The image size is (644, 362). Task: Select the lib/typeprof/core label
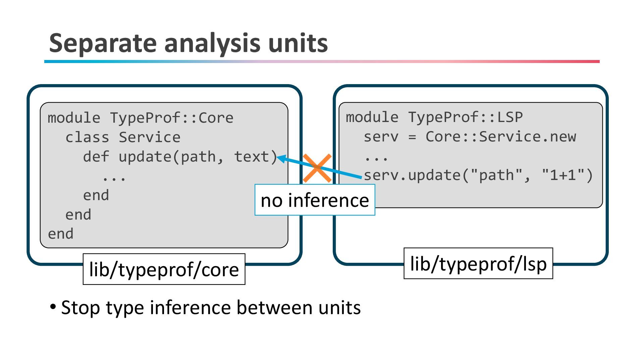coord(164,269)
